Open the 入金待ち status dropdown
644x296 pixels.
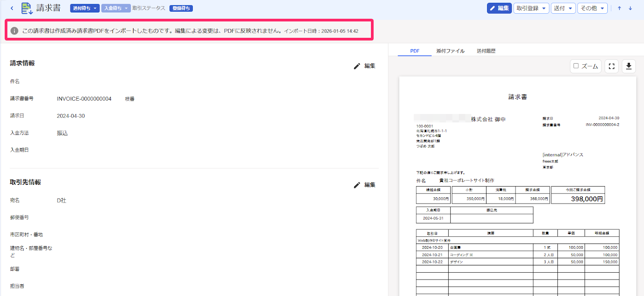(116, 8)
